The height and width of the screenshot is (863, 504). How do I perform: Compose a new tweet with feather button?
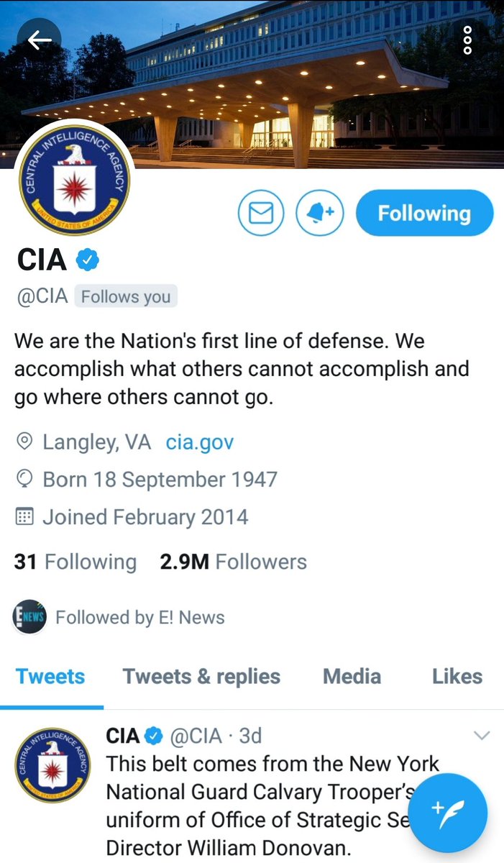tap(452, 809)
